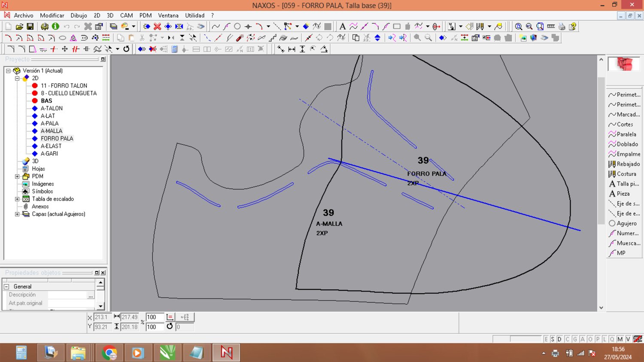The height and width of the screenshot is (362, 644).
Task: Click the color palette toolbar icon
Action: [125, 27]
